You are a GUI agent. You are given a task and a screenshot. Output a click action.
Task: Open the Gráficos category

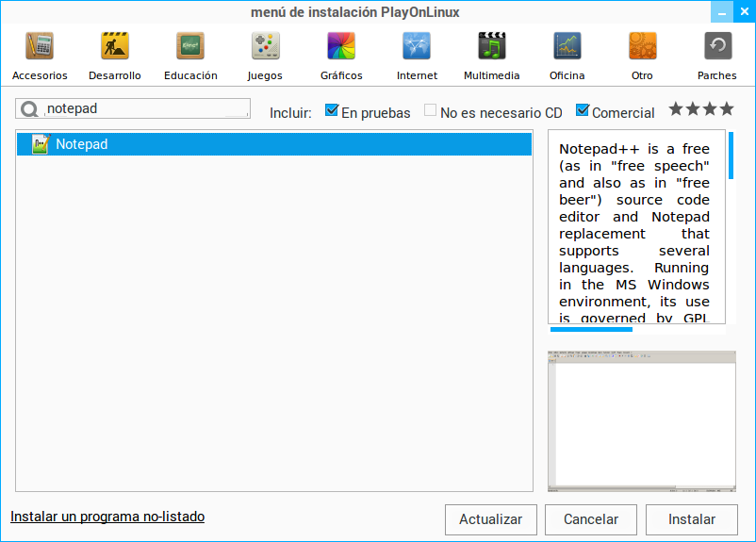(341, 56)
